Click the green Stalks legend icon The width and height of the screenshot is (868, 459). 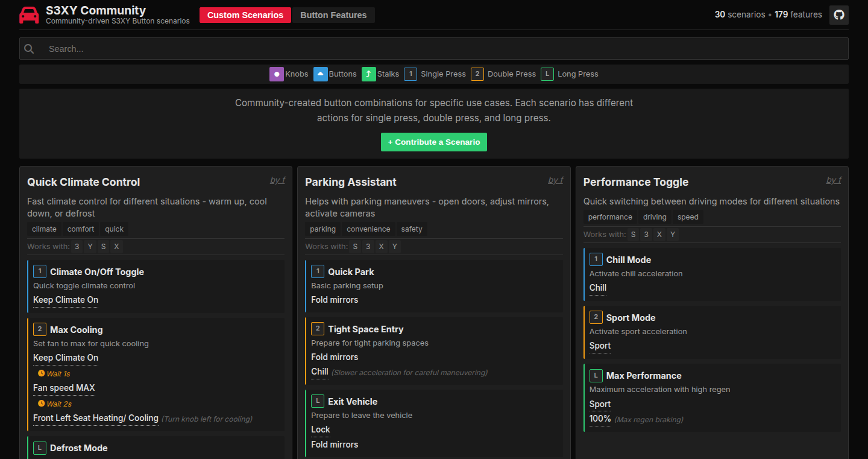point(369,74)
